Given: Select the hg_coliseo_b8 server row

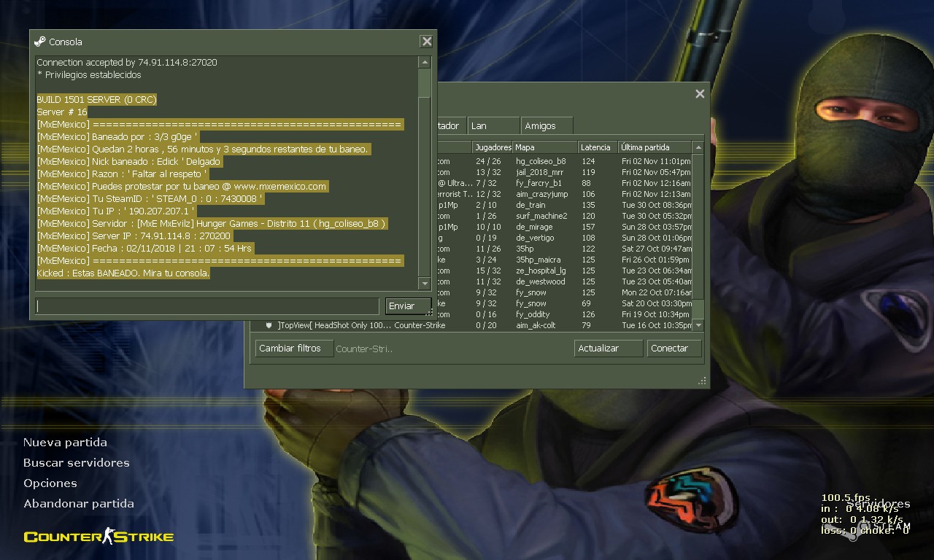Looking at the screenshot, I should coord(564,161).
